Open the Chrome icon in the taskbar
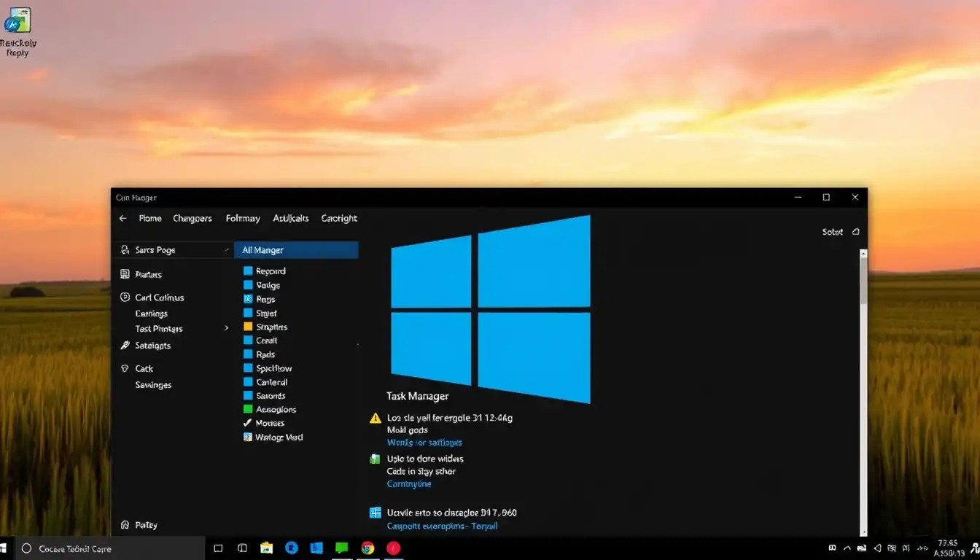The image size is (980, 560). (367, 548)
